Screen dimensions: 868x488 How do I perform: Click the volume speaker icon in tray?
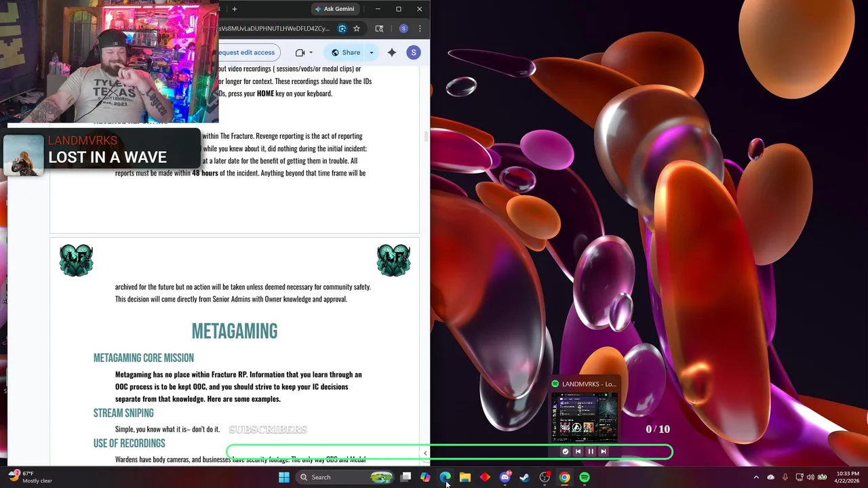pyautogui.click(x=810, y=477)
